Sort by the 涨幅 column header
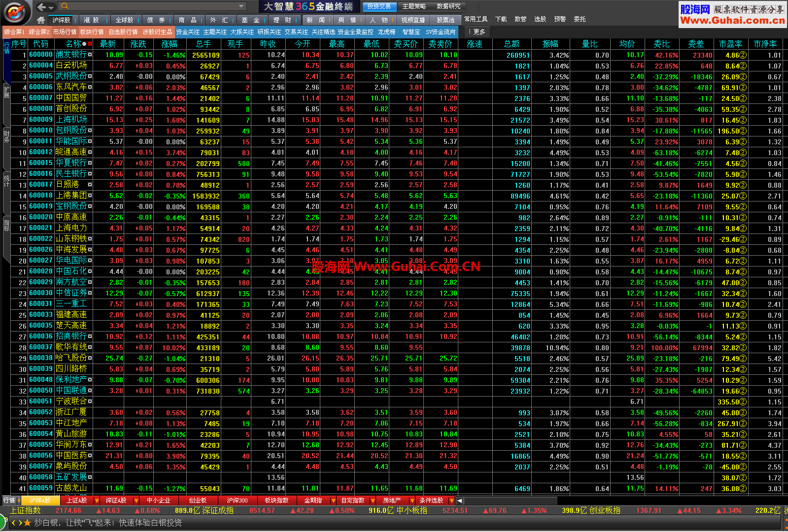Screen dimensions: 788x532 point(170,44)
